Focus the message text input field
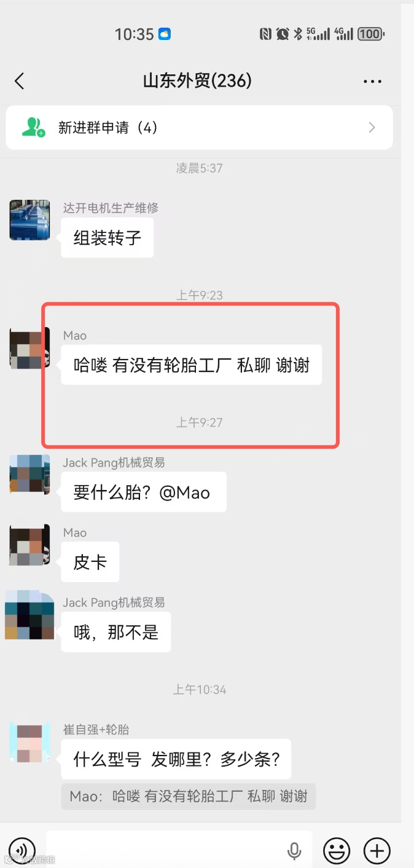 [179, 851]
